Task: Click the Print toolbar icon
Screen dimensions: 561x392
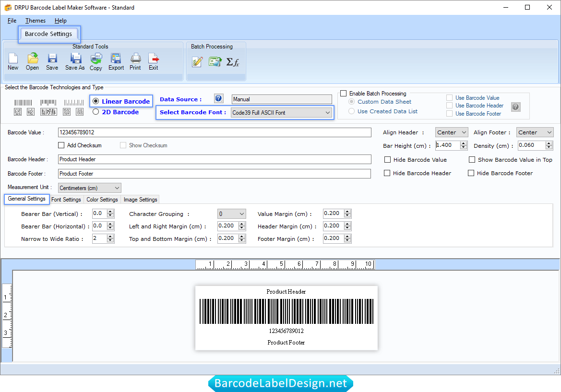Action: click(x=135, y=59)
